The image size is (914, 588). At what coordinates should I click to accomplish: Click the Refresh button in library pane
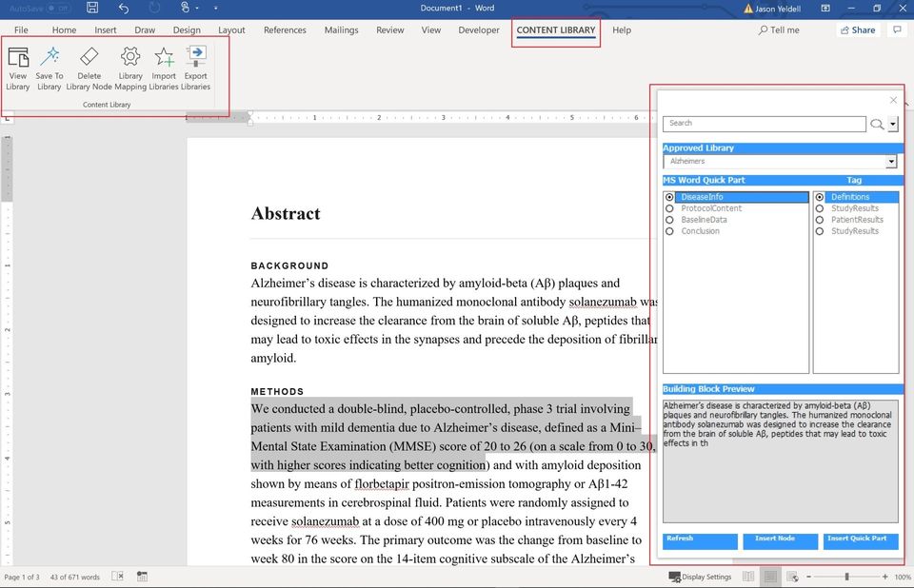[x=700, y=540]
